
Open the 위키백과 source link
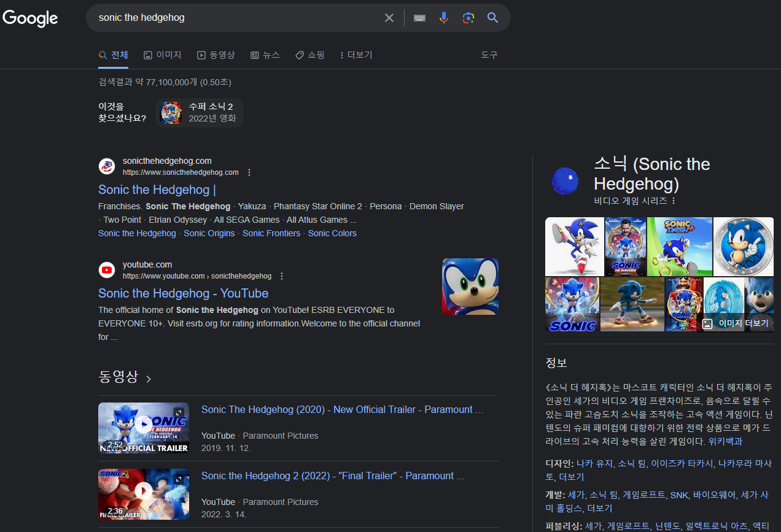726,441
